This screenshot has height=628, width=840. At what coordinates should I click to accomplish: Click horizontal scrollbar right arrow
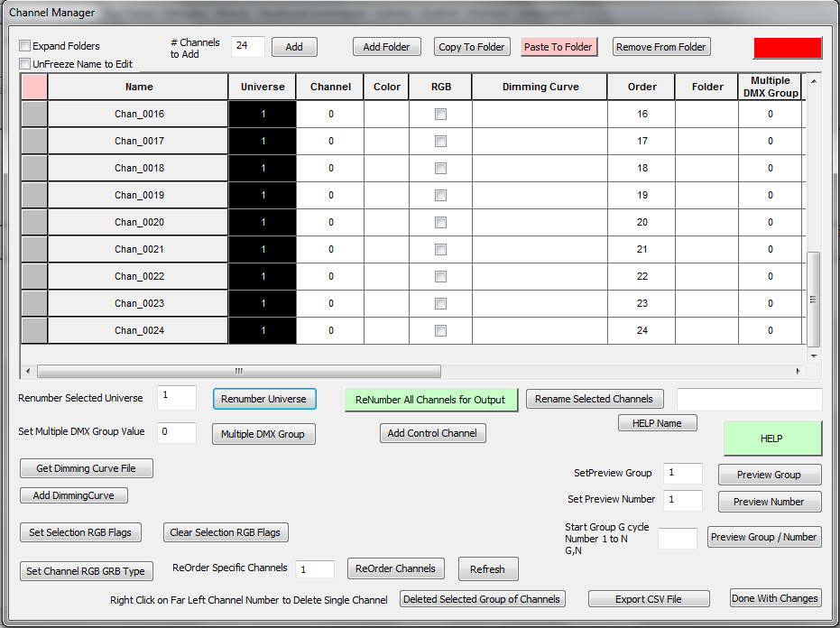(798, 371)
